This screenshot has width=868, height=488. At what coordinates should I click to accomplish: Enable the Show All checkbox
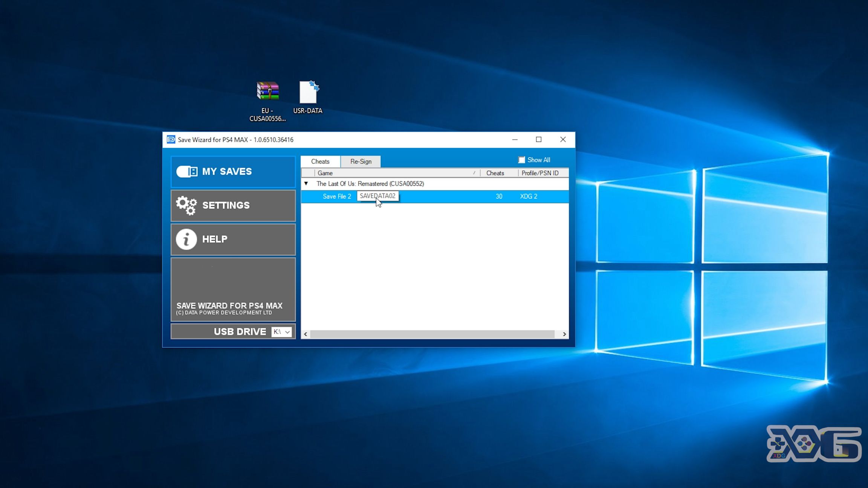pyautogui.click(x=521, y=160)
